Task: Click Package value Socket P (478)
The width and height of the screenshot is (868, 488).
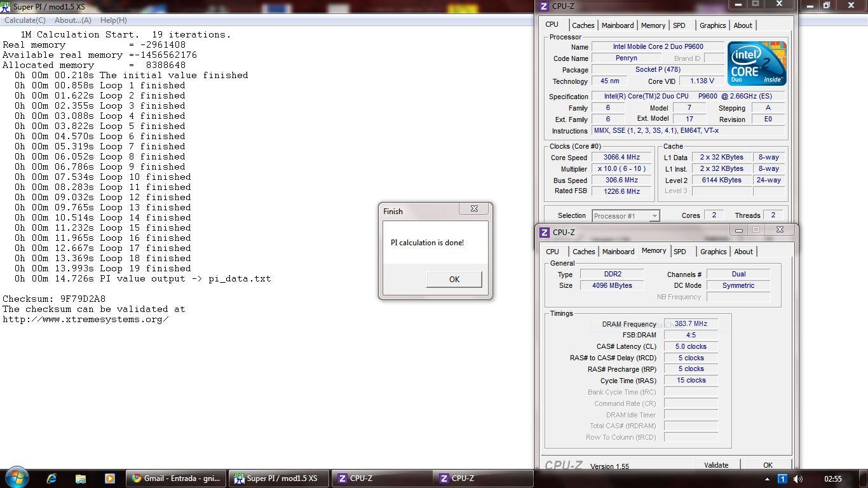Action: click(658, 70)
